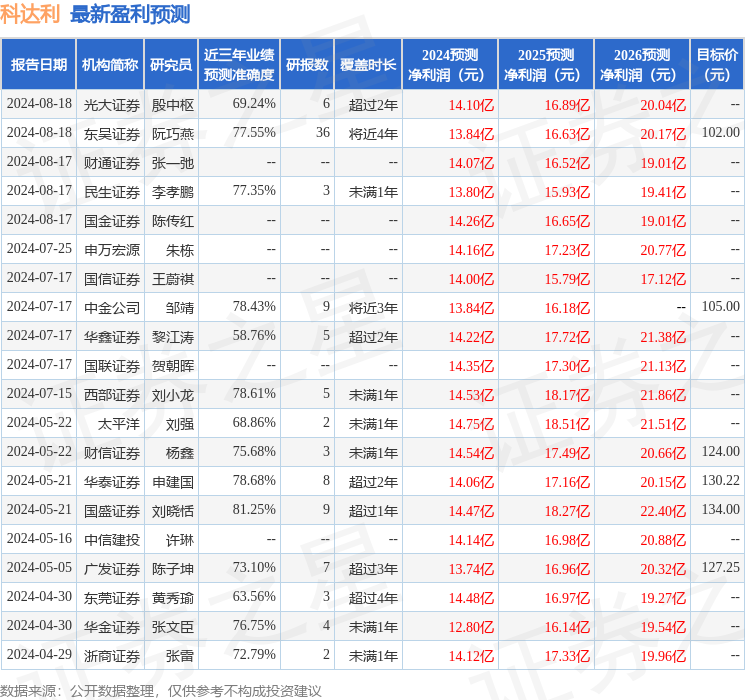The width and height of the screenshot is (745, 700).
Task: Click the 77.35% accuracy value
Action: (x=254, y=190)
